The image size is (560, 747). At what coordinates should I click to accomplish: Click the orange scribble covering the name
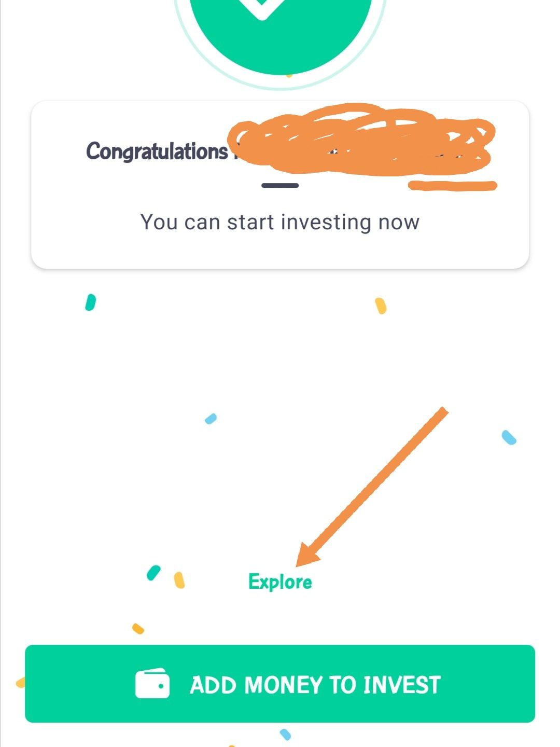coord(363,140)
